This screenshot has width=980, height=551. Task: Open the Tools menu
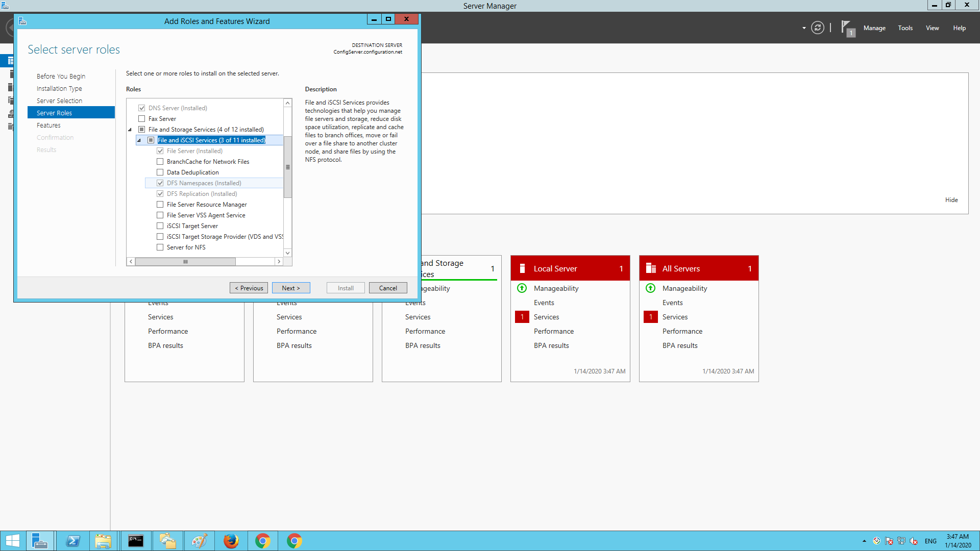[905, 28]
